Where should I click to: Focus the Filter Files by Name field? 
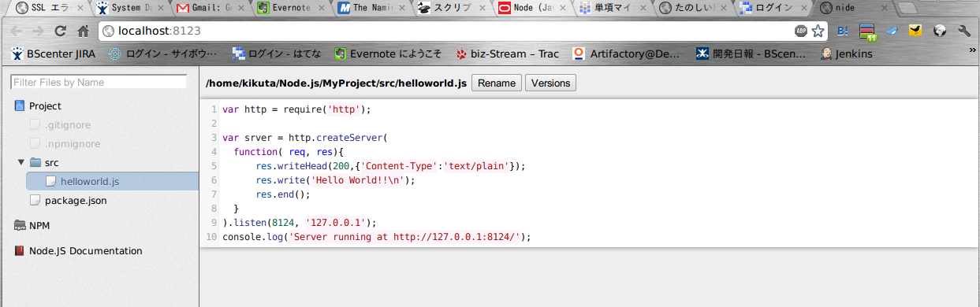pyautogui.click(x=99, y=82)
